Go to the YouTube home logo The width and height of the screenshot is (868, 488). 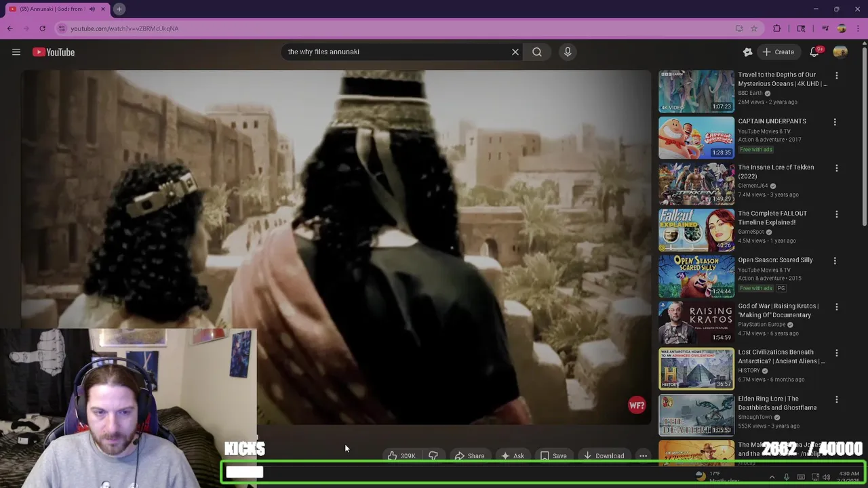[x=54, y=52]
